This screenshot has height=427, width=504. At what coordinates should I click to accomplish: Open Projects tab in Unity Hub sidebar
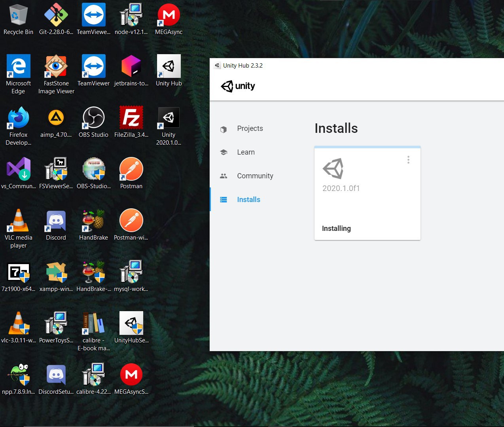click(250, 128)
